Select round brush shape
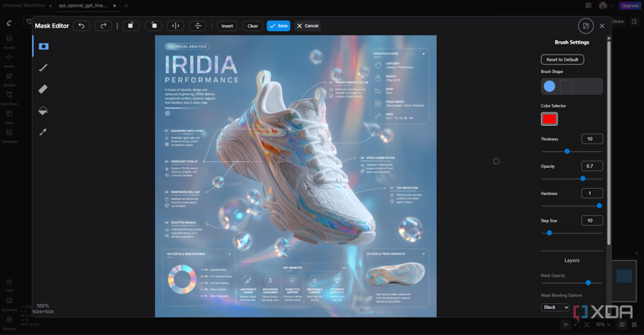This screenshot has height=335, width=644. click(x=549, y=86)
